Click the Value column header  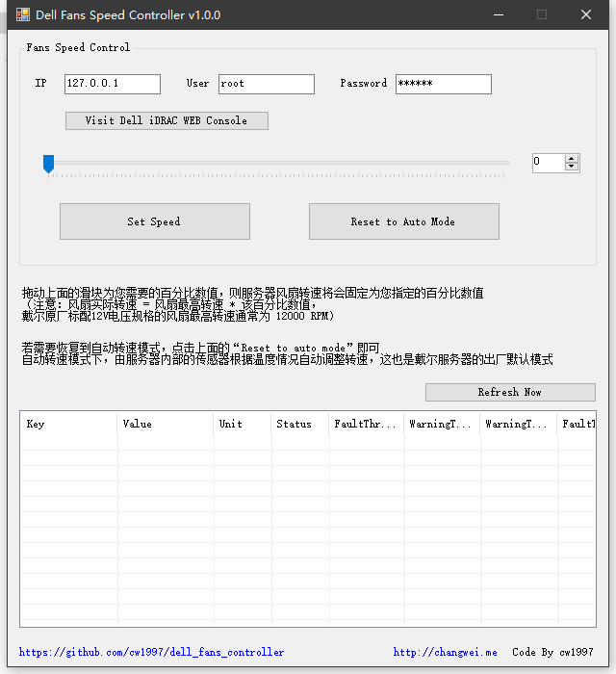point(165,424)
